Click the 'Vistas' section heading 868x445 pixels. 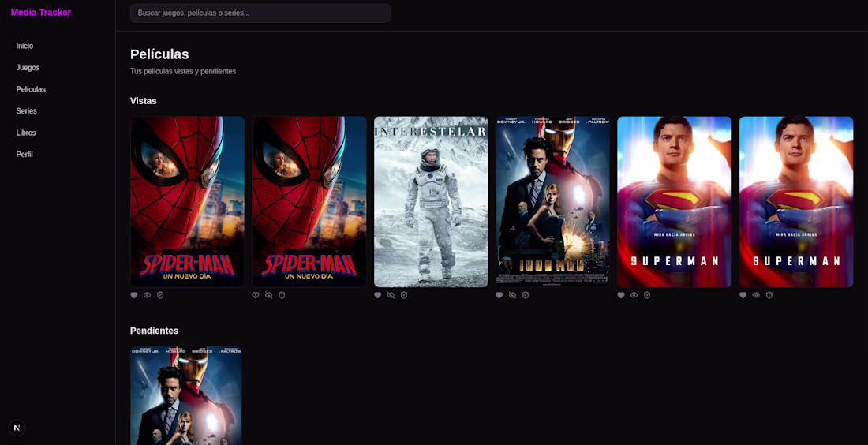pos(144,101)
